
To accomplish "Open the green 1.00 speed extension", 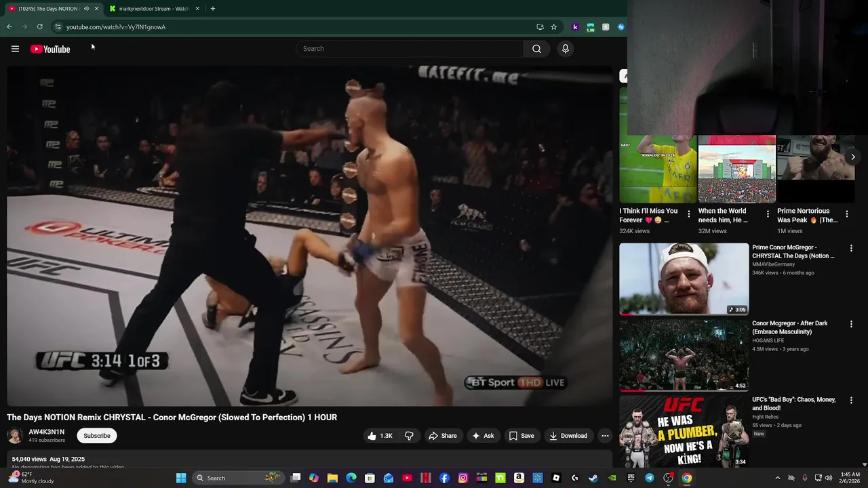I will click(x=591, y=27).
